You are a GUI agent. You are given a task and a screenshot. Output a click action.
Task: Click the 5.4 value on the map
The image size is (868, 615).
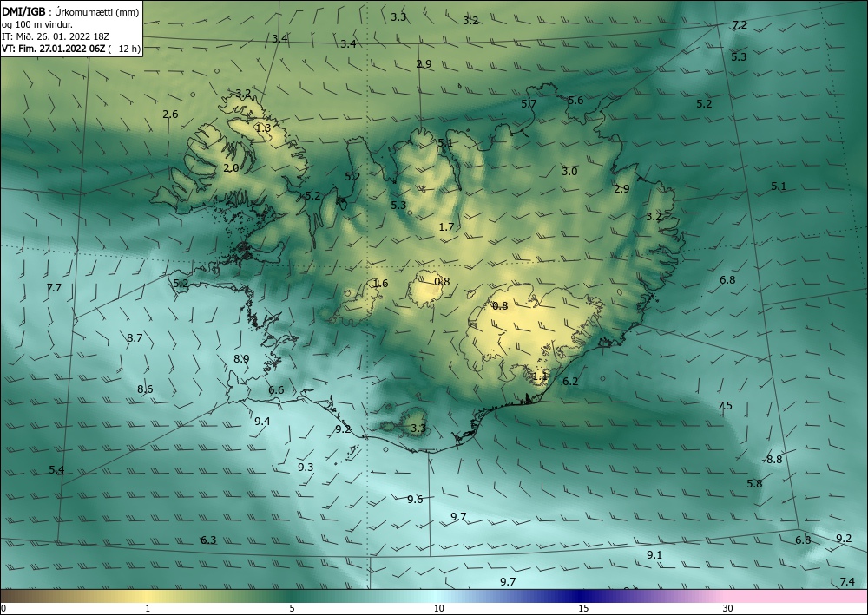pos(56,470)
